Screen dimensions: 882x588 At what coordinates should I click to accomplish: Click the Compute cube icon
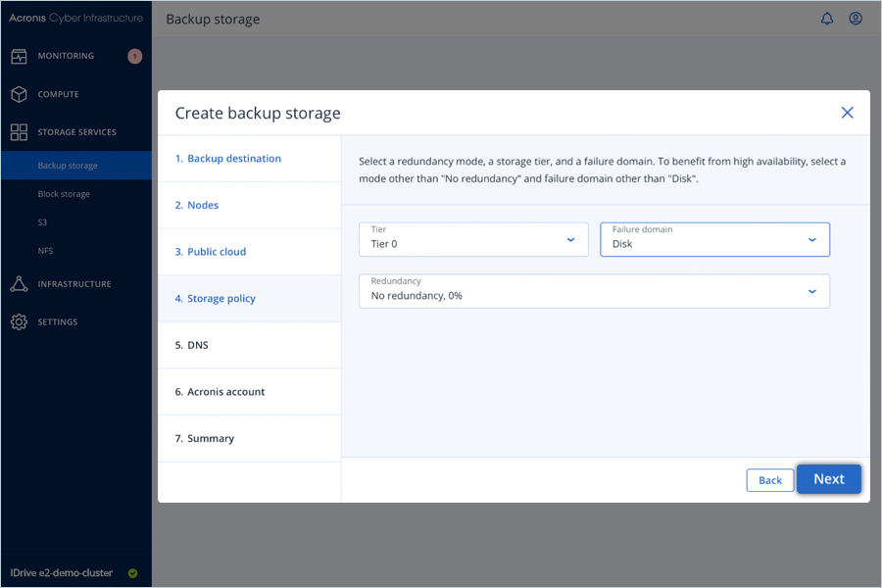coord(19,94)
